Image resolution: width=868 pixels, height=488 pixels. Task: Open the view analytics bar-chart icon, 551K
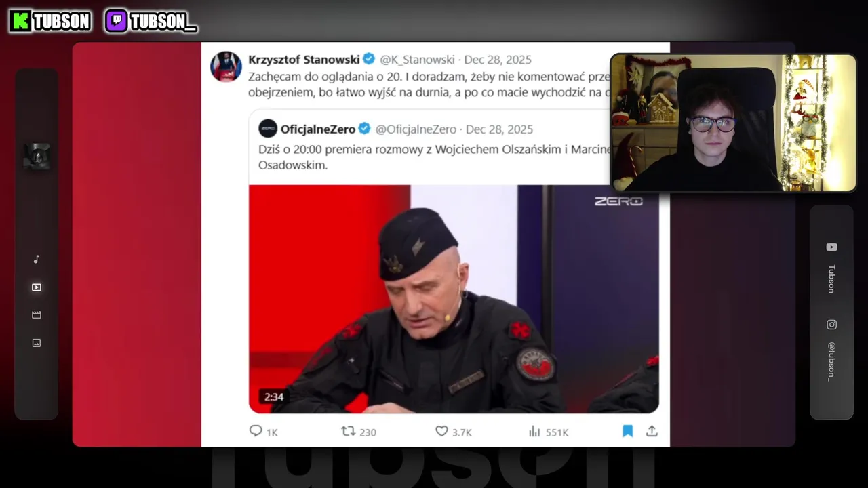coord(534,431)
